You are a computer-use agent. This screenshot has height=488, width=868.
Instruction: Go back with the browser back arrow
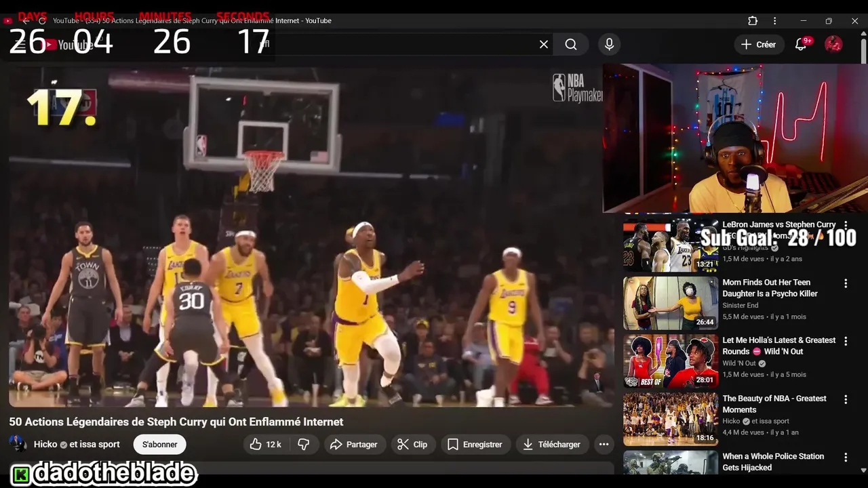click(25, 21)
